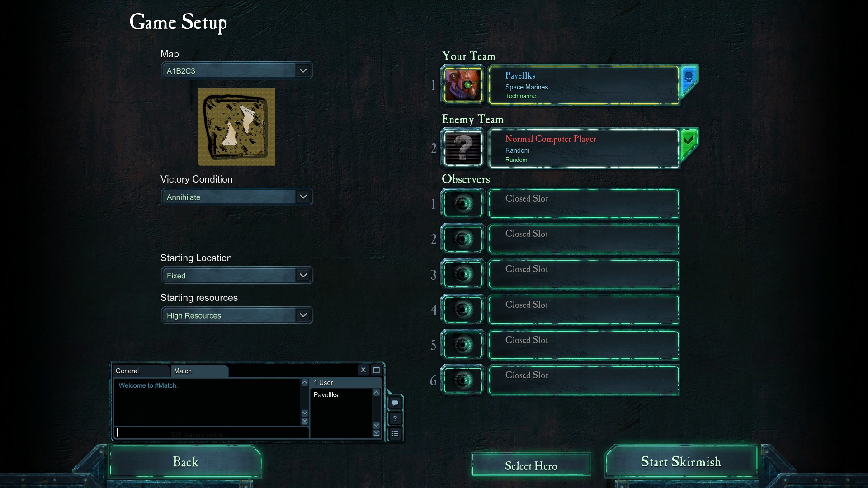This screenshot has width=868, height=488.
Task: Close the chat panel with X icon
Action: coord(363,370)
